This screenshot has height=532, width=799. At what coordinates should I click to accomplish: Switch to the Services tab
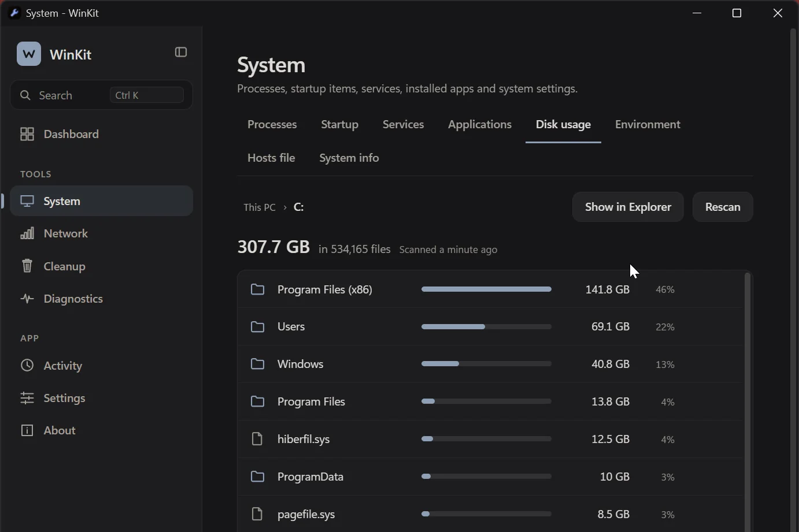click(x=404, y=125)
